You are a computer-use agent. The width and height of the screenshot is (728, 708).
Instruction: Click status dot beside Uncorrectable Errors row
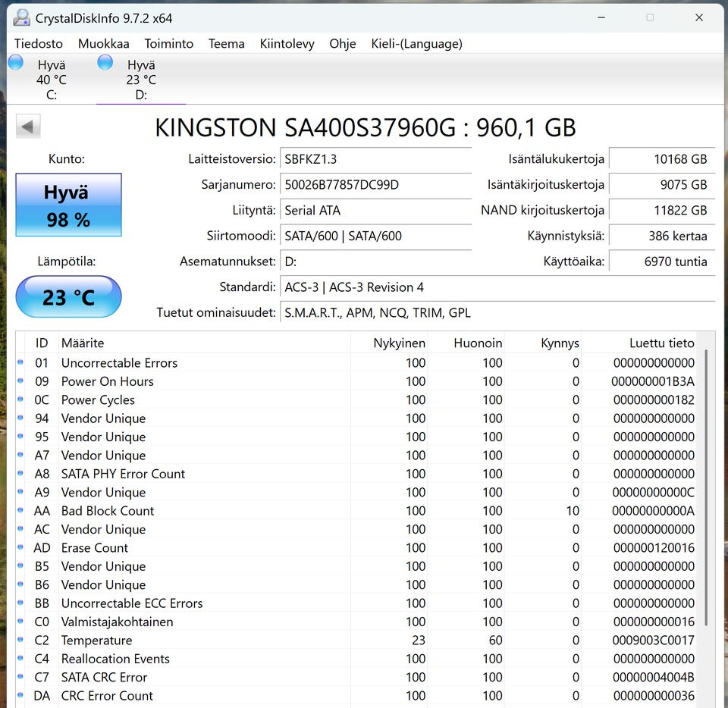20,363
